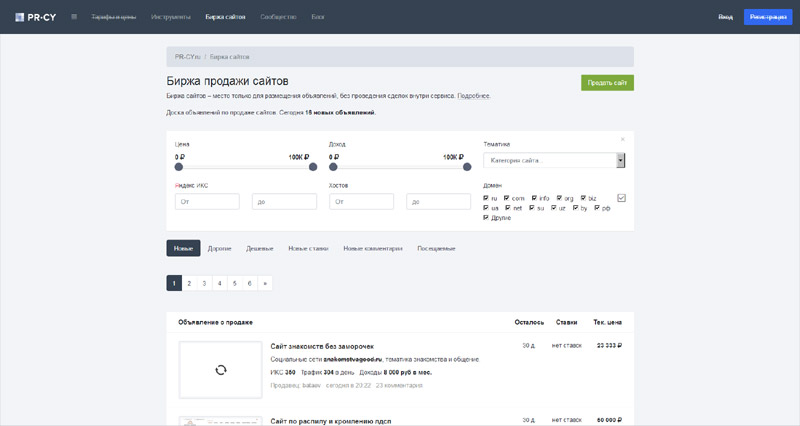Image resolution: width=800 pixels, height=426 pixels.
Task: Open the Инструменты menu
Action: pyautogui.click(x=170, y=17)
